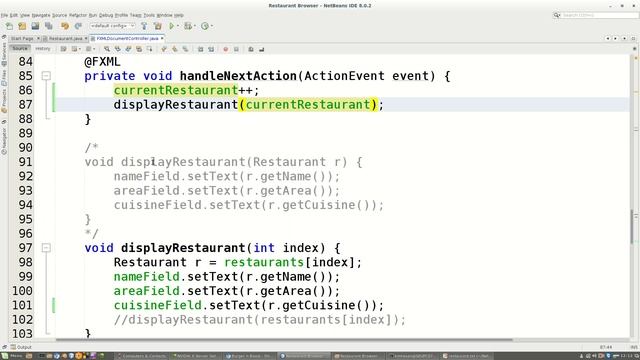Open the default config combo box
Screen dimensions: 640x360
[112, 26]
